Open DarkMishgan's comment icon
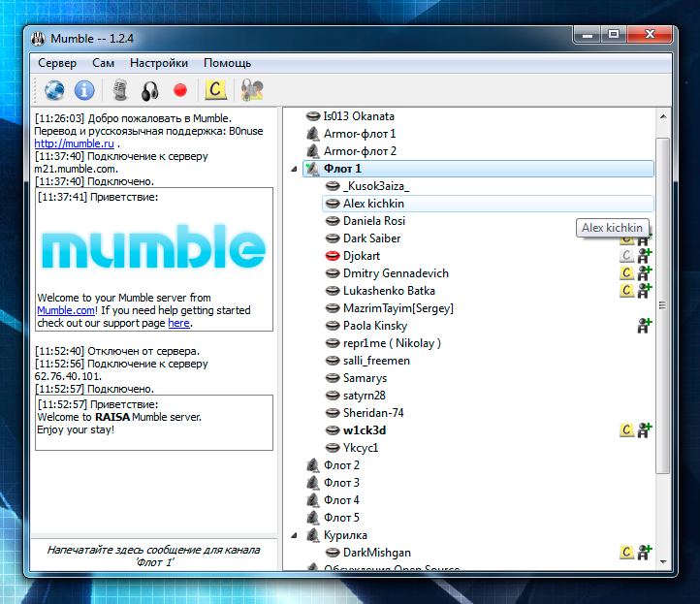Viewport: 700px width, 604px height. coord(626,553)
